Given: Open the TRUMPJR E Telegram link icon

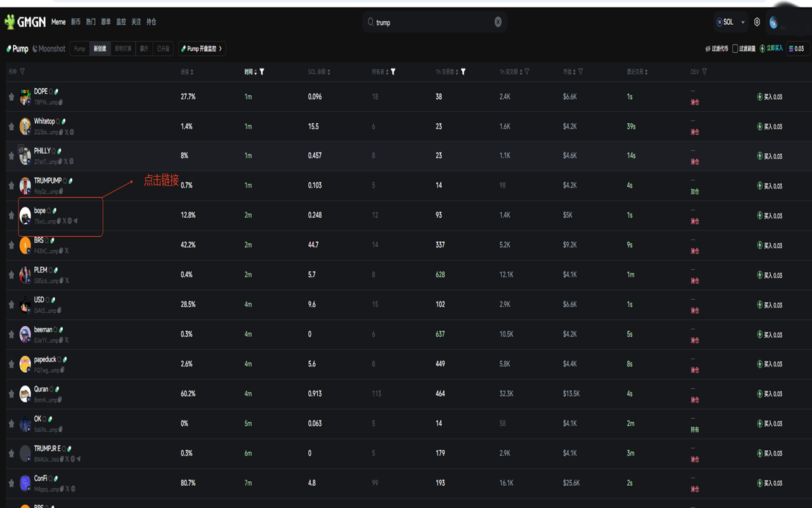Looking at the screenshot, I should [79, 459].
